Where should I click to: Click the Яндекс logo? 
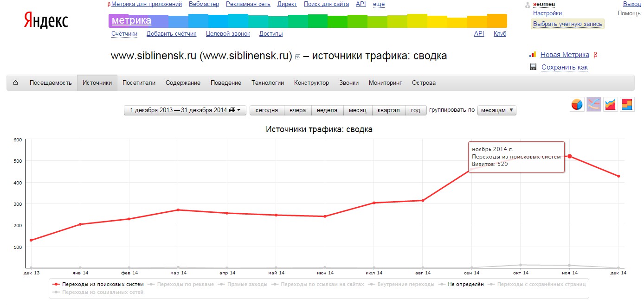click(46, 20)
